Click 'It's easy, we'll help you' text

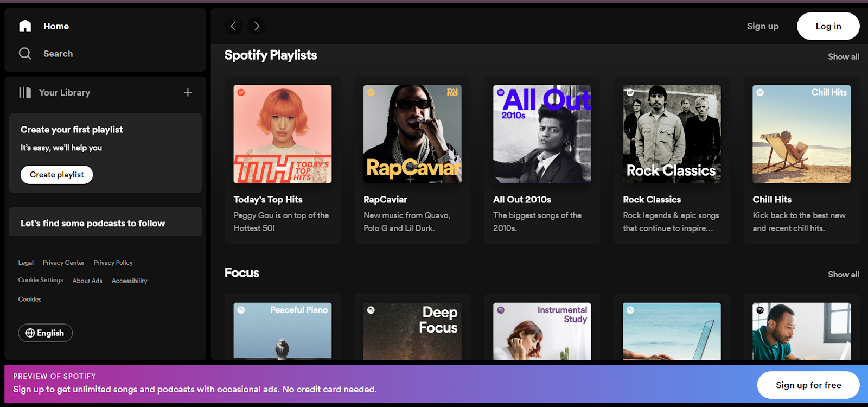pyautogui.click(x=61, y=148)
